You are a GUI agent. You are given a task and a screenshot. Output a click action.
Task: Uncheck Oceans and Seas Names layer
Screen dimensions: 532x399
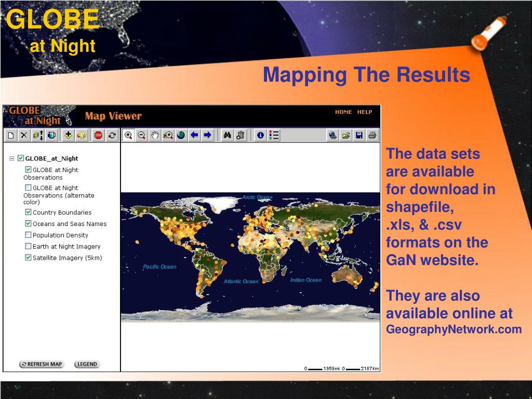coord(28,223)
